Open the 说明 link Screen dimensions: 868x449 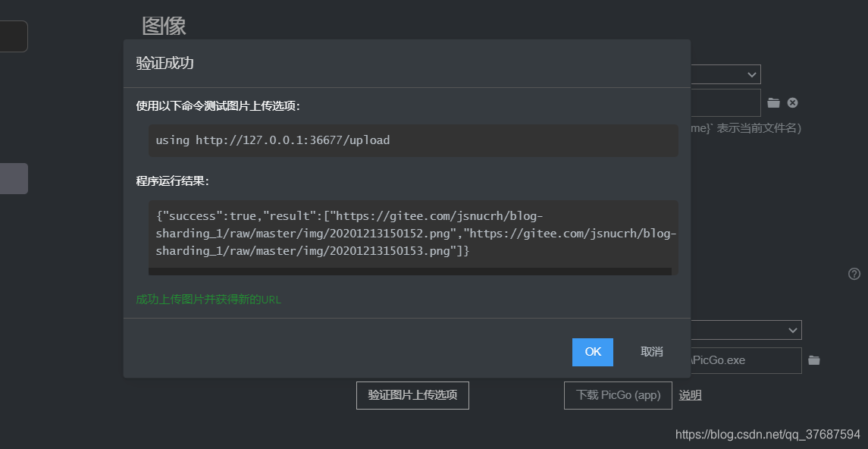(691, 395)
